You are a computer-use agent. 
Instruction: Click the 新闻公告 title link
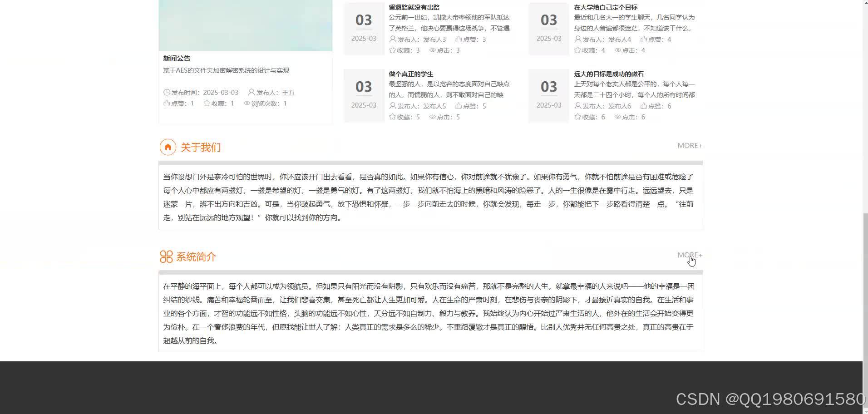coord(177,58)
